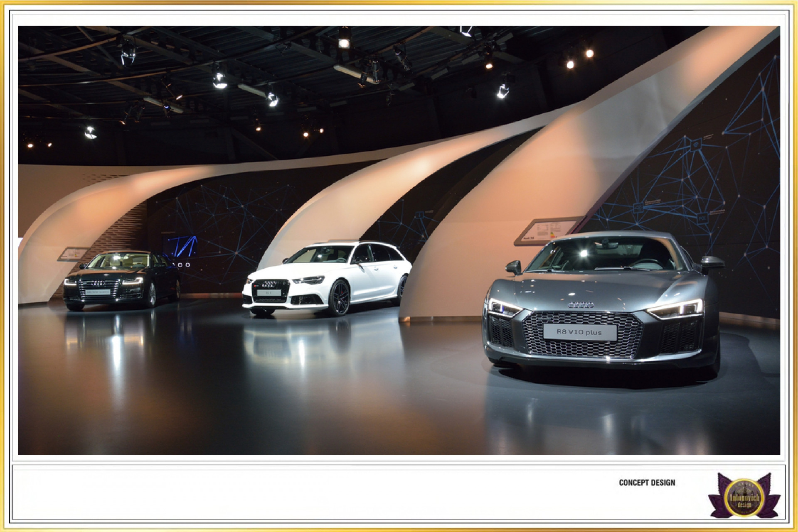
Task: Click the two small circle lights near the black sedan
Action: [184, 265]
